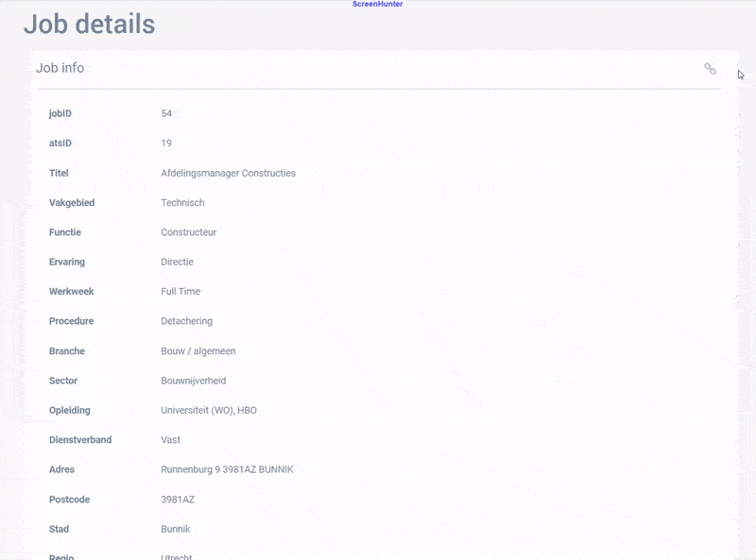Viewport: 756px width, 560px height.
Task: Select the Vakgebied value 'Technisch'
Action: pos(182,202)
